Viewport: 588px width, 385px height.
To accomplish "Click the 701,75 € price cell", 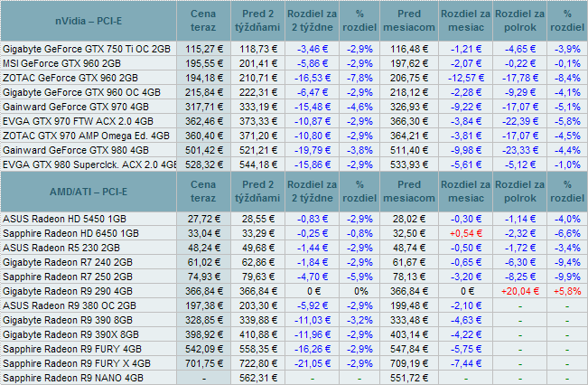I will tap(203, 363).
